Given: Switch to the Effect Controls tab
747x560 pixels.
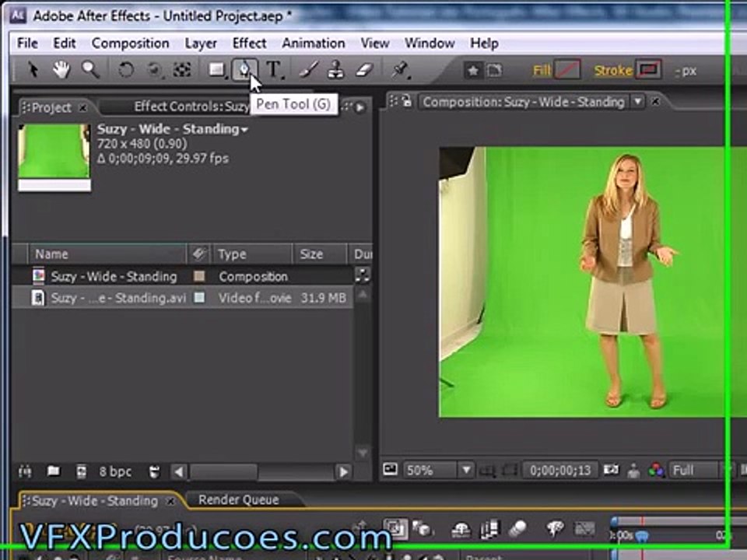Looking at the screenshot, I should coord(191,107).
